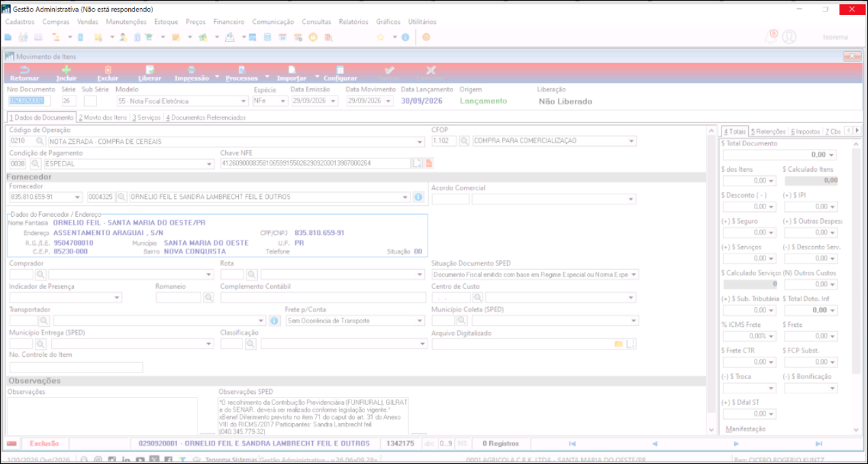Click the orange file icon beside Chave NFE
Screen dimensions: 868x464
[x=429, y=164]
